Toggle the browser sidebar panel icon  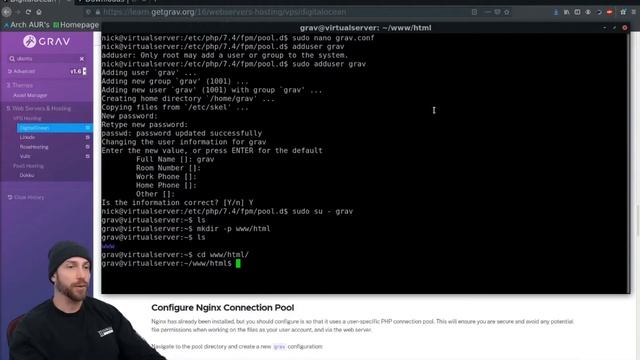click(577, 12)
